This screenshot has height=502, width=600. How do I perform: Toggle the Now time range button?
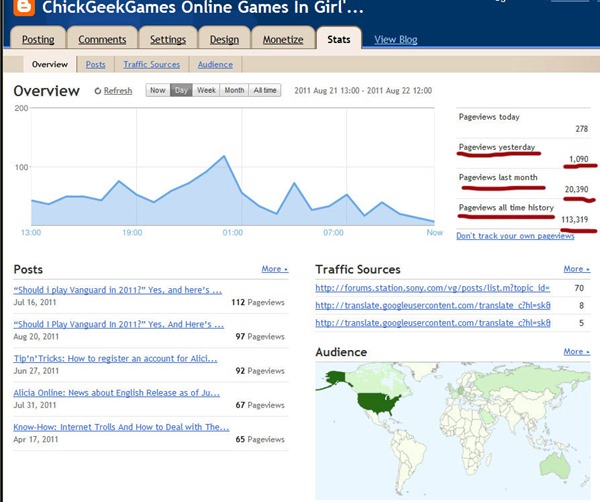(157, 90)
